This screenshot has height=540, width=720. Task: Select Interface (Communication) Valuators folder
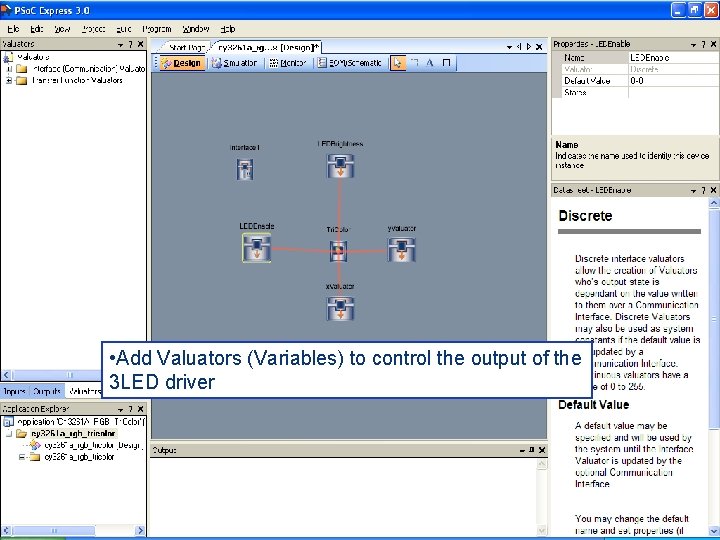click(88, 69)
